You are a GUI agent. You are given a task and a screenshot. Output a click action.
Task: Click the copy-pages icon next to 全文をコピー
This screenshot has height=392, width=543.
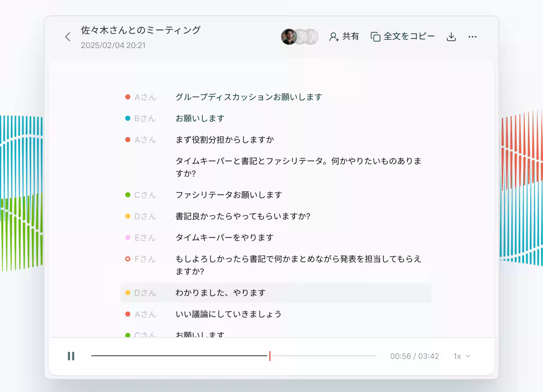click(376, 37)
